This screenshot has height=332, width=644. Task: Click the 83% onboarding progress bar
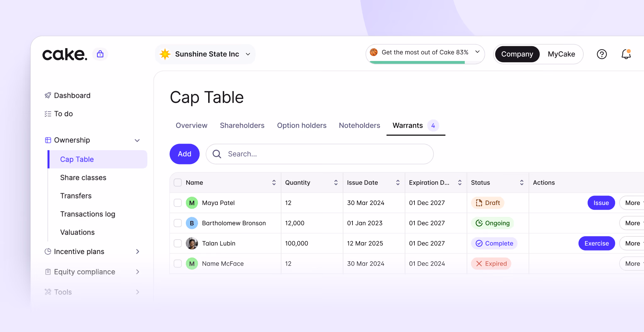click(425, 62)
